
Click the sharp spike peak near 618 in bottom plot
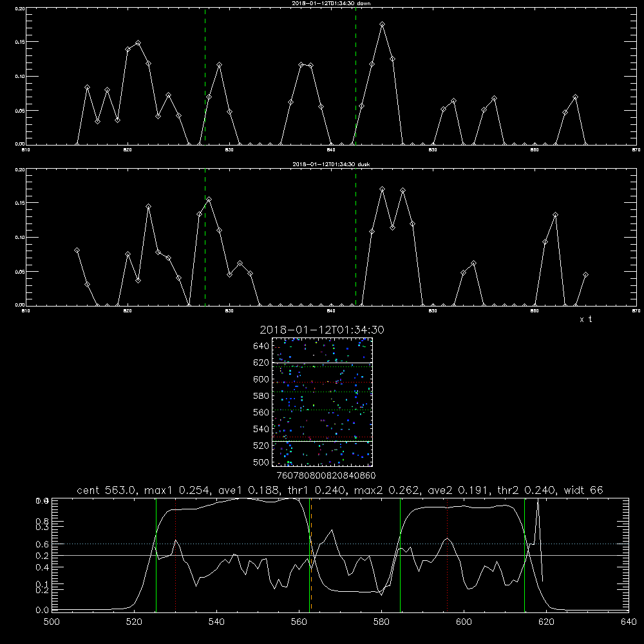pyautogui.click(x=538, y=500)
